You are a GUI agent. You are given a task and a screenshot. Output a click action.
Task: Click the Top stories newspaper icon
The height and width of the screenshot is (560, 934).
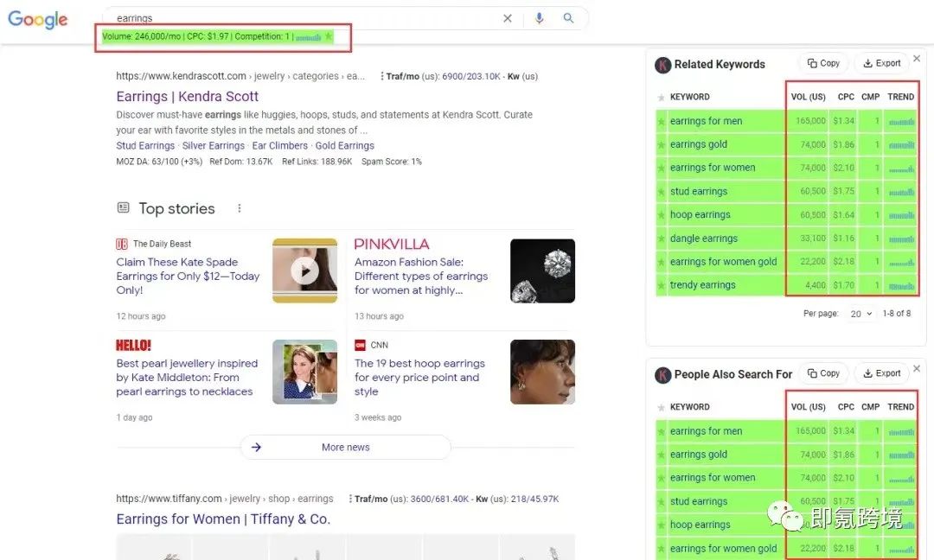(x=124, y=207)
